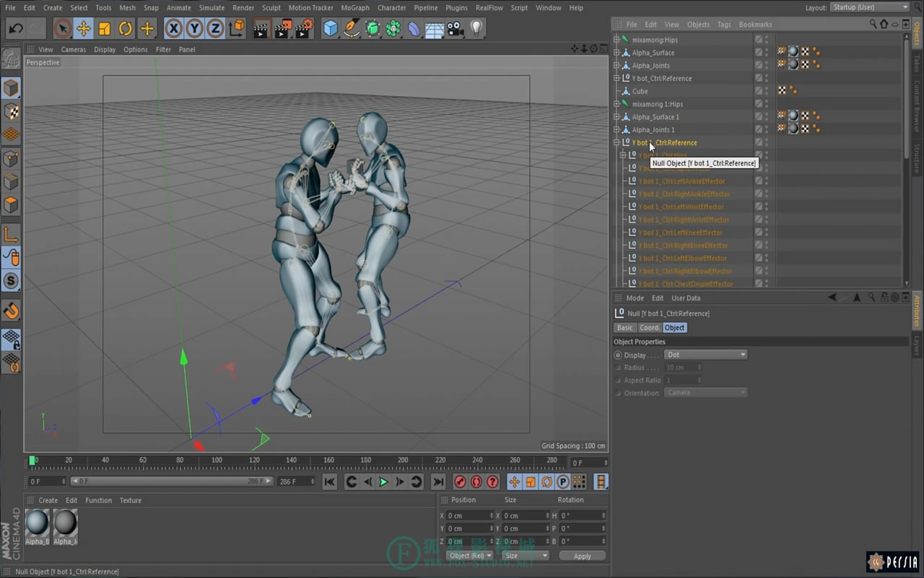Expand the Alpha_Joints object in tree
The height and width of the screenshot is (578, 924).
click(616, 66)
